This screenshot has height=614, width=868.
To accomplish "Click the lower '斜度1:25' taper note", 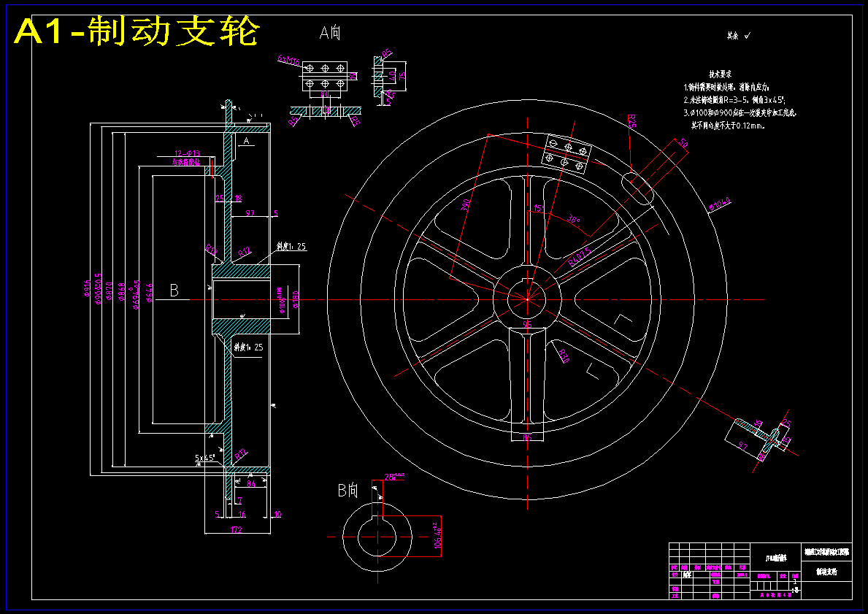I will pyautogui.click(x=248, y=347).
